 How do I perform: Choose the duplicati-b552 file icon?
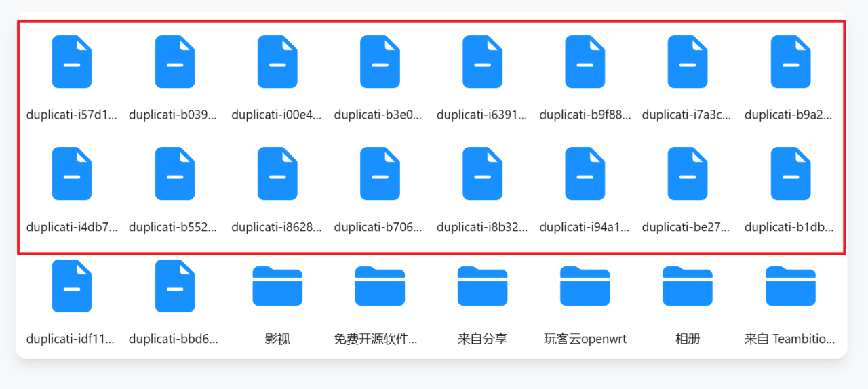pos(175,173)
